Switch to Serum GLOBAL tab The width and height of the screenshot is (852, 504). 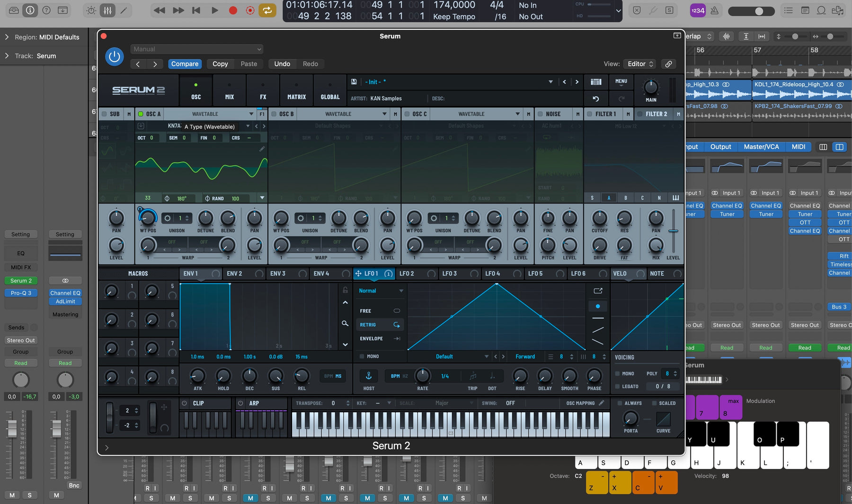pyautogui.click(x=330, y=91)
